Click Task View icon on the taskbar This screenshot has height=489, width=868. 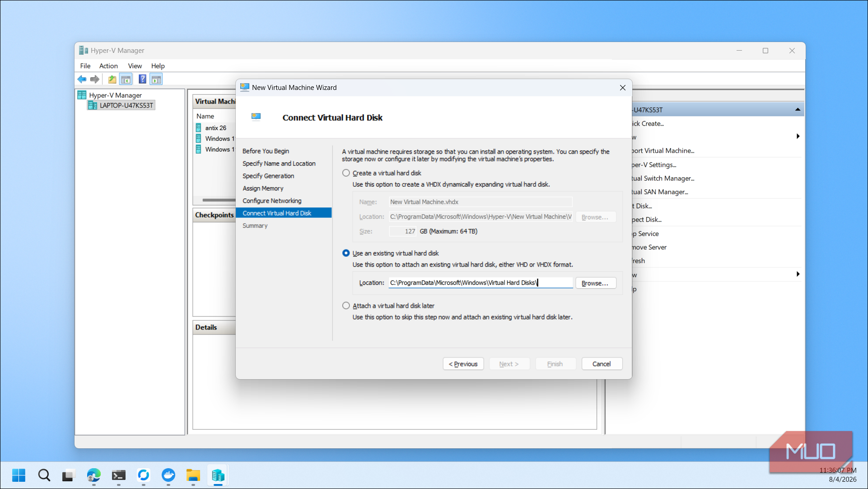coord(68,475)
